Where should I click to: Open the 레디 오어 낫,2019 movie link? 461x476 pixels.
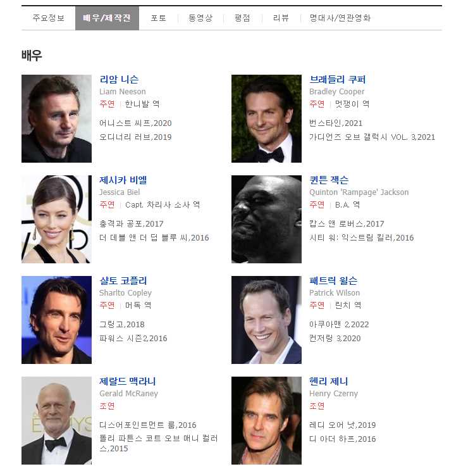342,425
